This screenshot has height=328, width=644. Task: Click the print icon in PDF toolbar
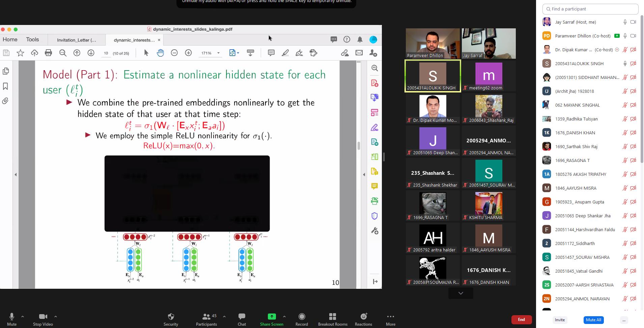point(49,53)
